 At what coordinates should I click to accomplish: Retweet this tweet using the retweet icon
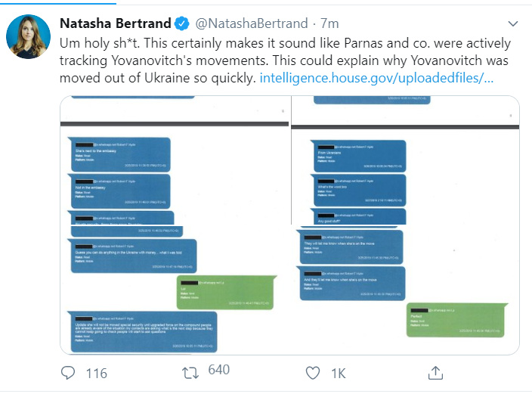click(190, 373)
